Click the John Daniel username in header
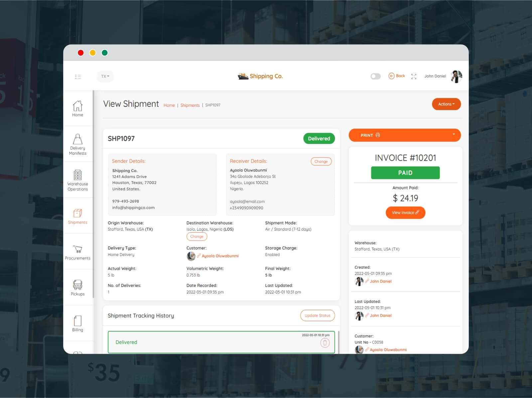 click(435, 76)
